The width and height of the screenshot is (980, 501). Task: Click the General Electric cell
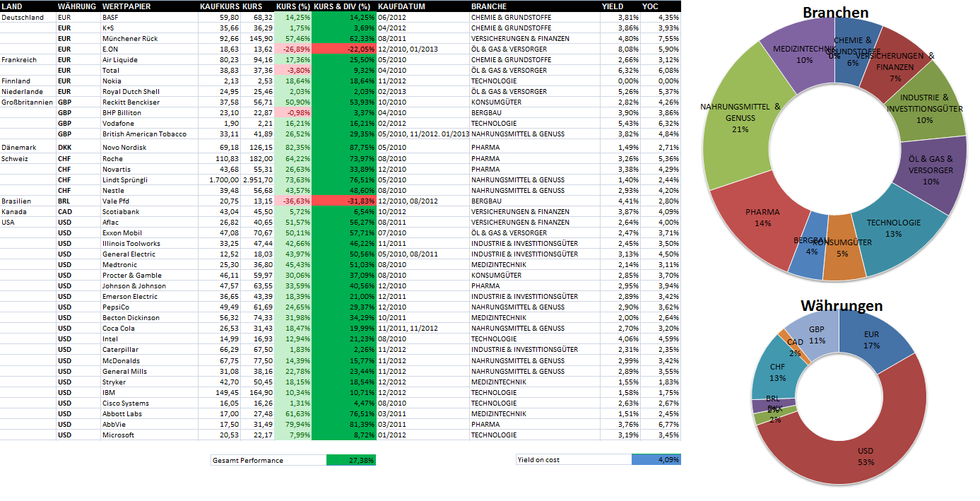click(148, 254)
